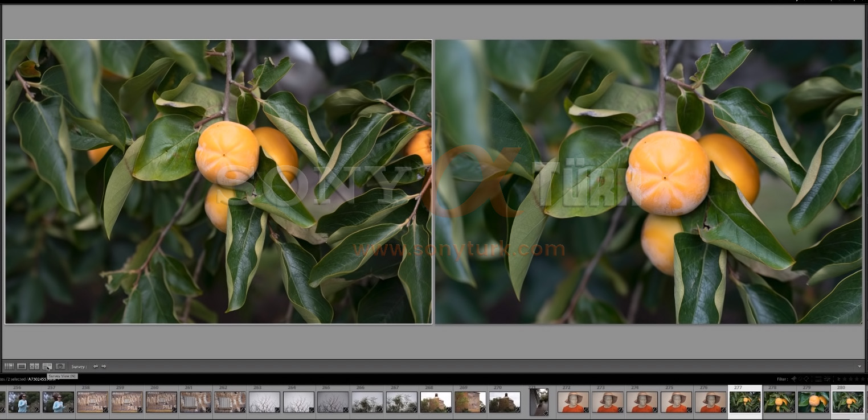868x420 pixels.
Task: Open rating comparison (≥) filter menu
Action: pos(838,379)
